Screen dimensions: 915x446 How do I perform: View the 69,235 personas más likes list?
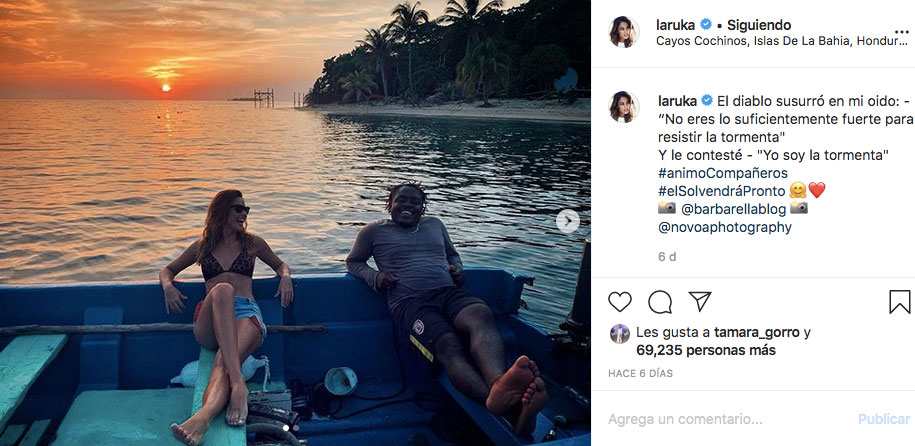(x=705, y=350)
